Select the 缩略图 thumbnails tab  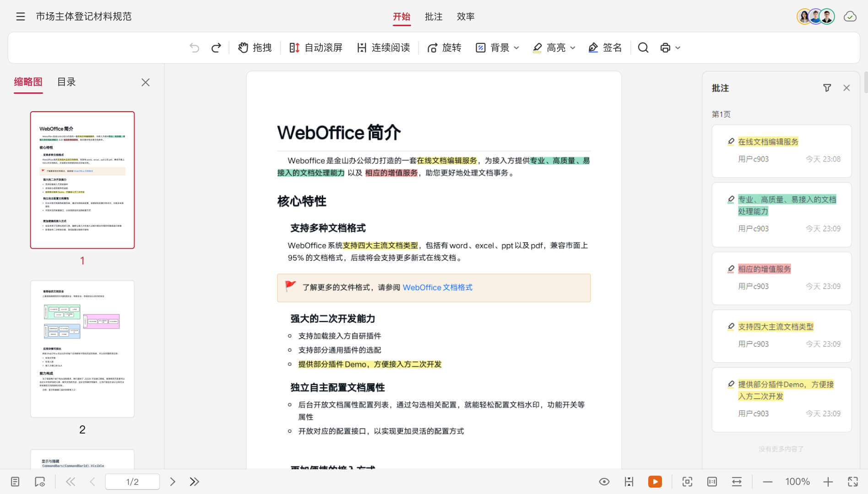(28, 82)
